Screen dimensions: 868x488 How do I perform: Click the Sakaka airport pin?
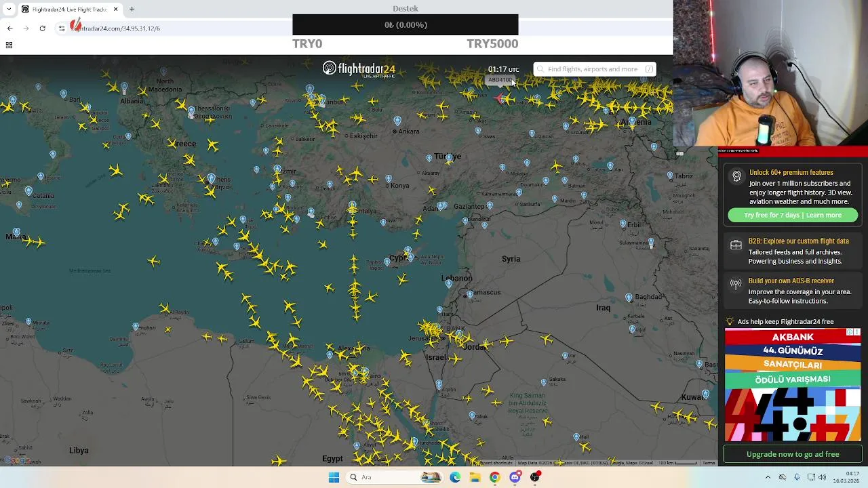[x=543, y=382]
